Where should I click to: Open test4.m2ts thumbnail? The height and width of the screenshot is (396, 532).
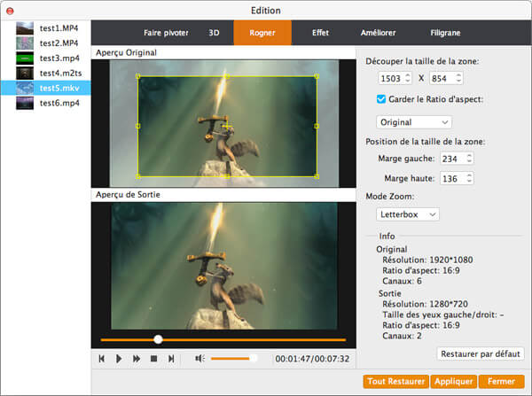[25, 73]
